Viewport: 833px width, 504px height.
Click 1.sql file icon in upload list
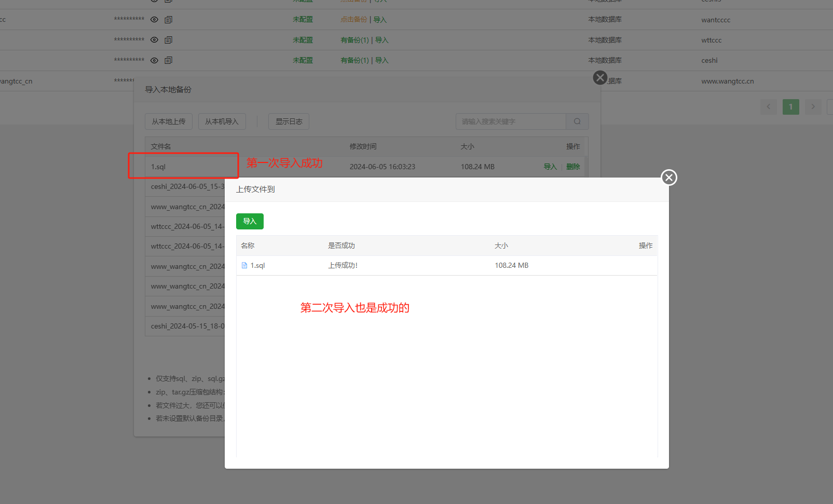pos(244,265)
